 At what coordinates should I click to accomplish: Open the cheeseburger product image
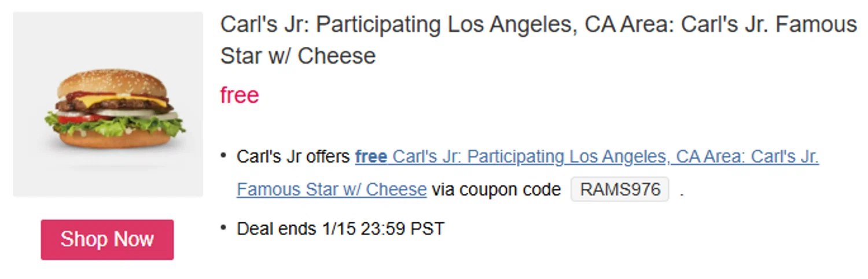click(x=108, y=104)
